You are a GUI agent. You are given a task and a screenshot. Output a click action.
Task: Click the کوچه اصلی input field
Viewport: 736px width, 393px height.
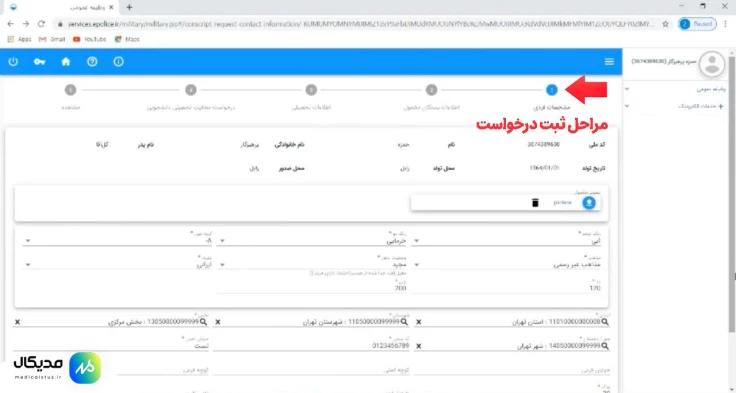[311, 370]
